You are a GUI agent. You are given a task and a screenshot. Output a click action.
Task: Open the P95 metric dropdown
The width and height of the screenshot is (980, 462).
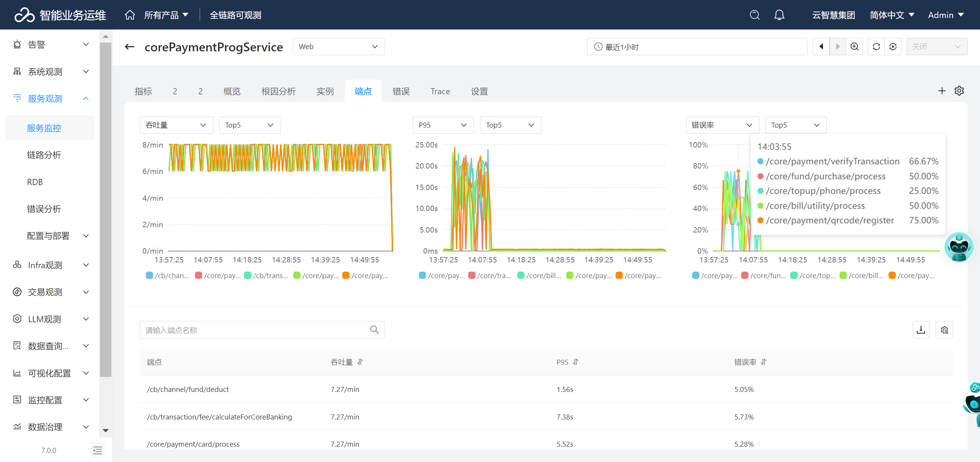pos(443,125)
